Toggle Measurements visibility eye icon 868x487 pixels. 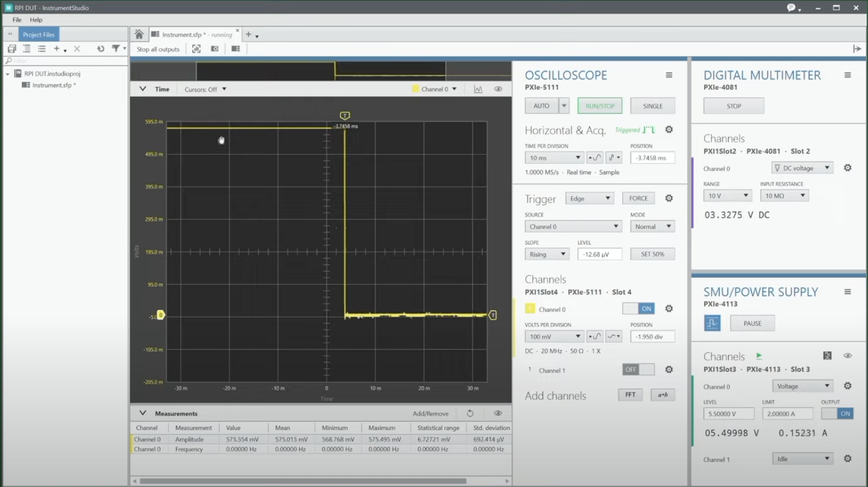point(498,413)
